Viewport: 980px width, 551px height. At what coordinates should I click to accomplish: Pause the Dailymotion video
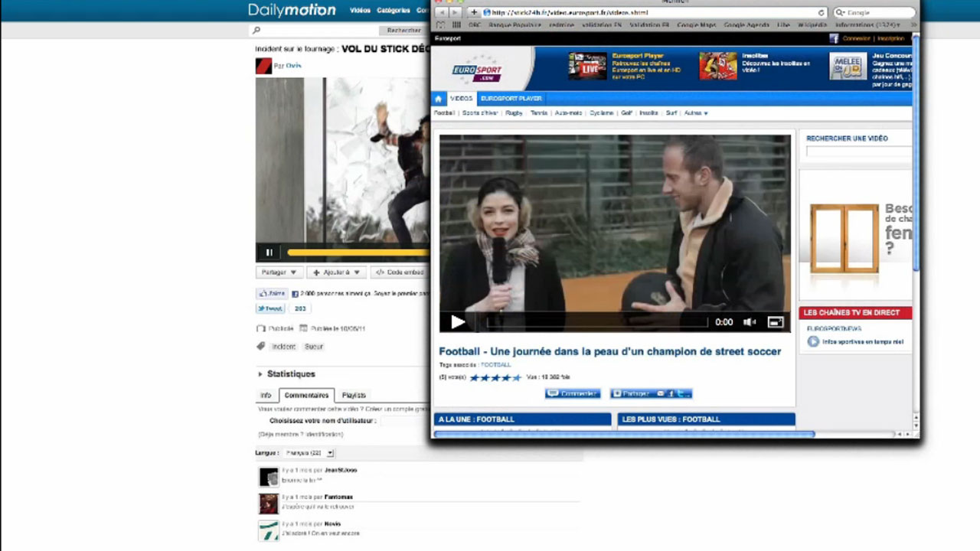coord(269,253)
